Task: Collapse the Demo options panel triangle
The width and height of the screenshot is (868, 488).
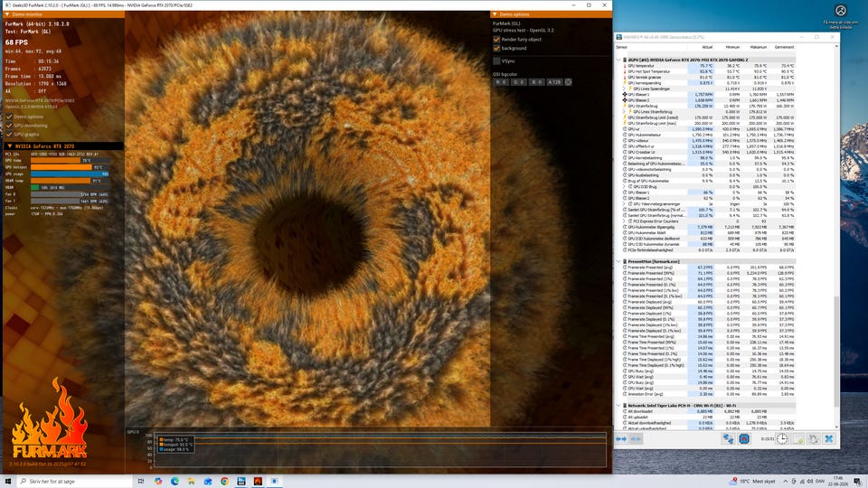Action: 495,14
